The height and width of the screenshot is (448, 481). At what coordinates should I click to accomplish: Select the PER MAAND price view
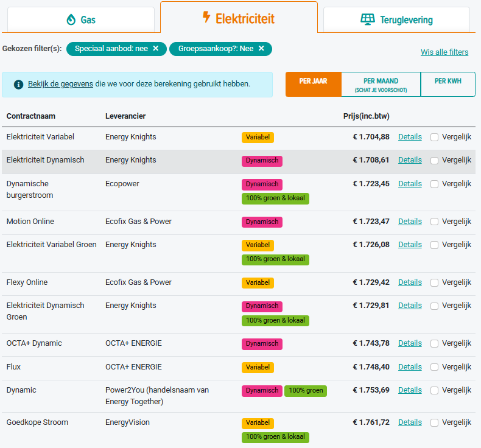(x=381, y=85)
